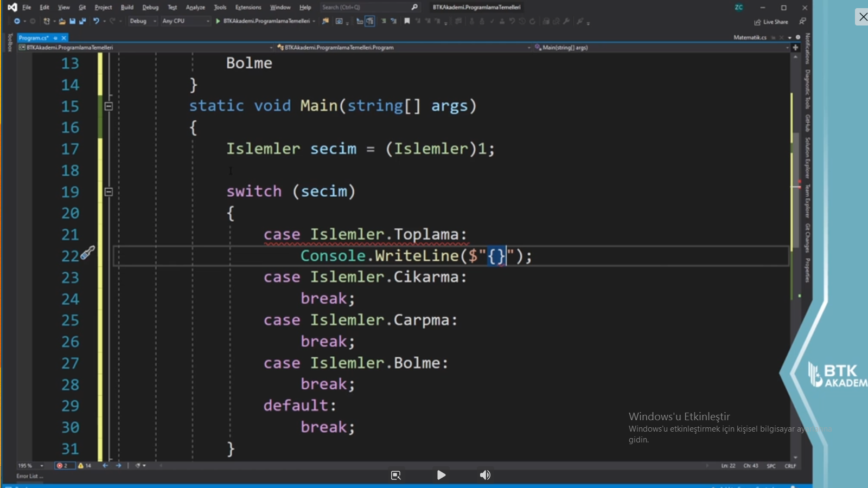This screenshot has width=868, height=488.
Task: Collapse the switch block outlining at line 19
Action: pos(108,192)
